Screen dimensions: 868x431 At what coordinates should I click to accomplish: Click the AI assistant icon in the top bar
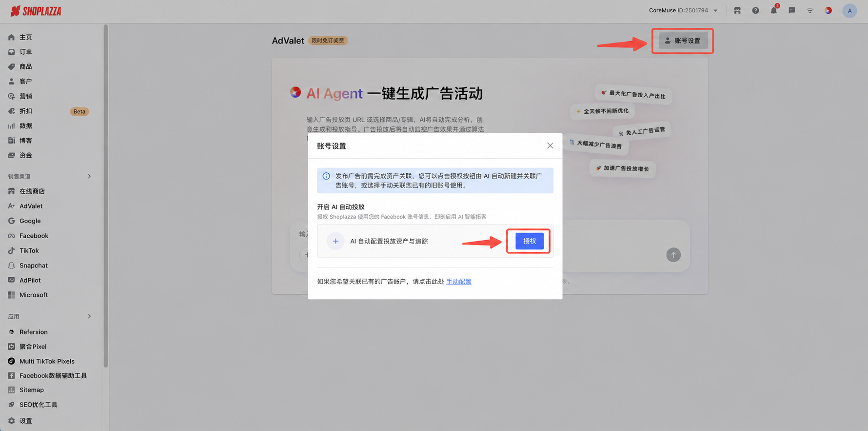pyautogui.click(x=828, y=10)
